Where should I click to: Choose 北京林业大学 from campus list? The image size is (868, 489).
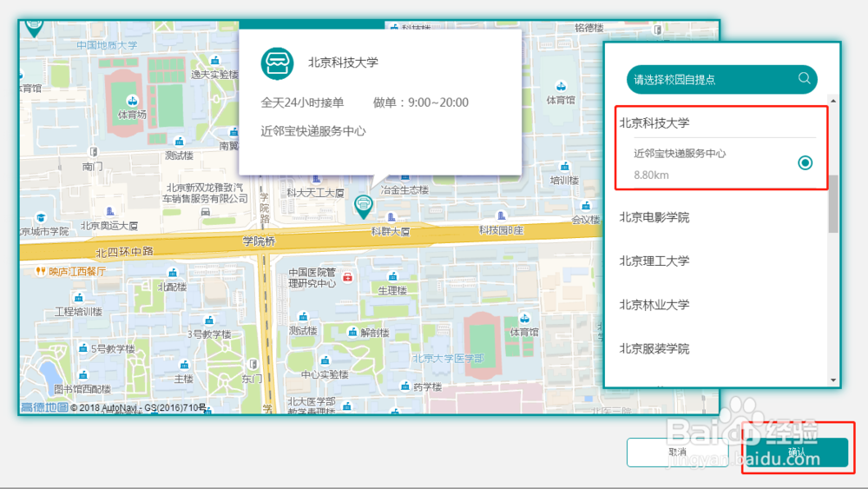click(654, 305)
